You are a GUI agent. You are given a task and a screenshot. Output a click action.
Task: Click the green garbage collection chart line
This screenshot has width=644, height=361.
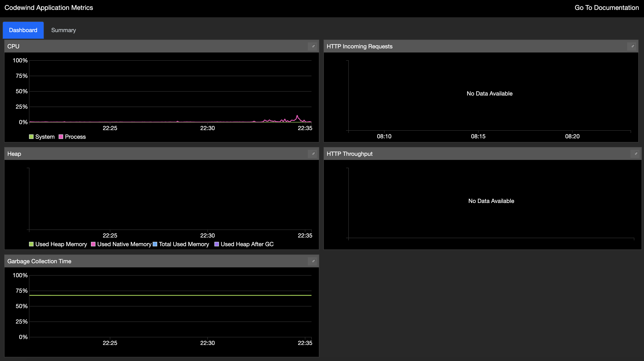[x=170, y=295]
